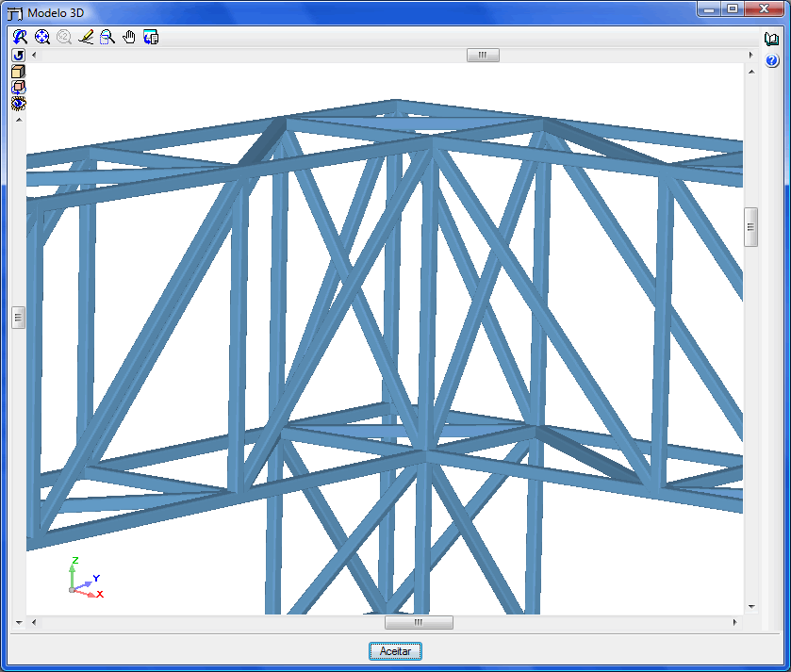The height and width of the screenshot is (672, 791).
Task: Click the top slider right arrow
Action: click(x=750, y=55)
